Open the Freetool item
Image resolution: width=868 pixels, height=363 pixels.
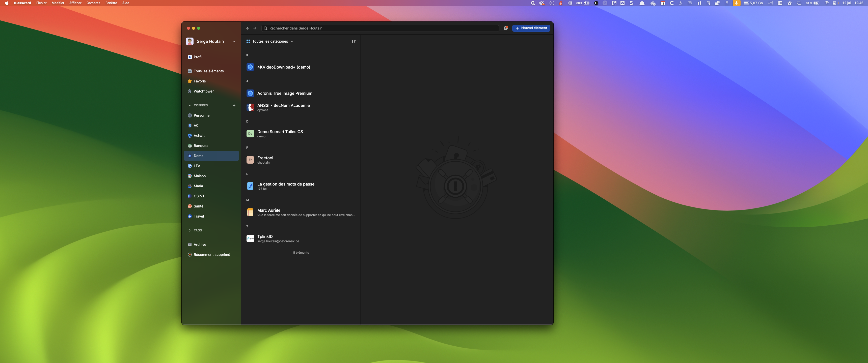(301, 160)
